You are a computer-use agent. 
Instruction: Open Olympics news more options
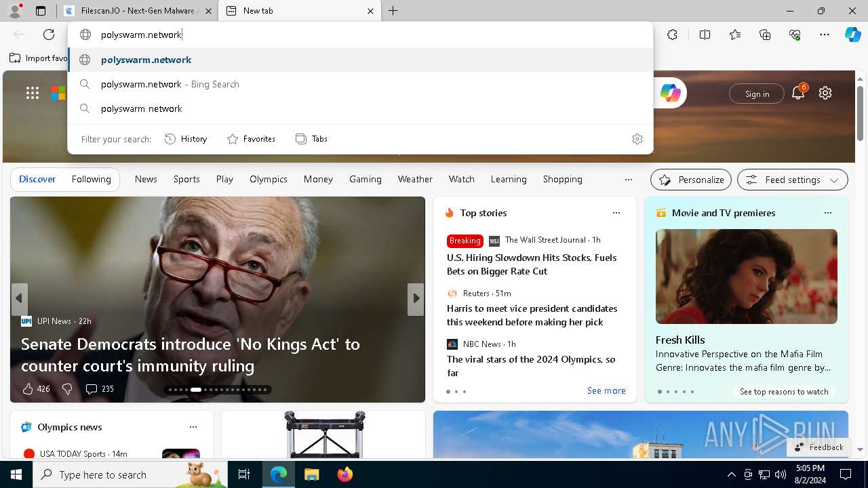(x=193, y=427)
